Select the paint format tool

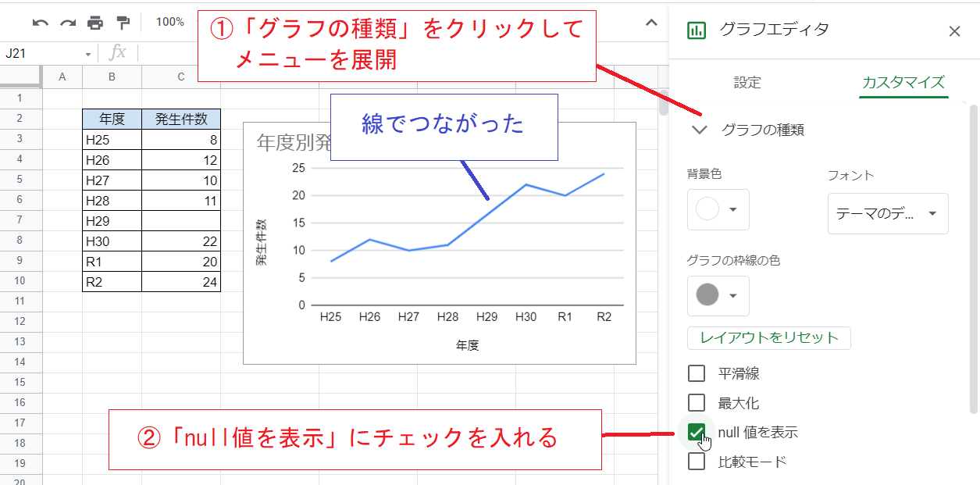pos(123,23)
